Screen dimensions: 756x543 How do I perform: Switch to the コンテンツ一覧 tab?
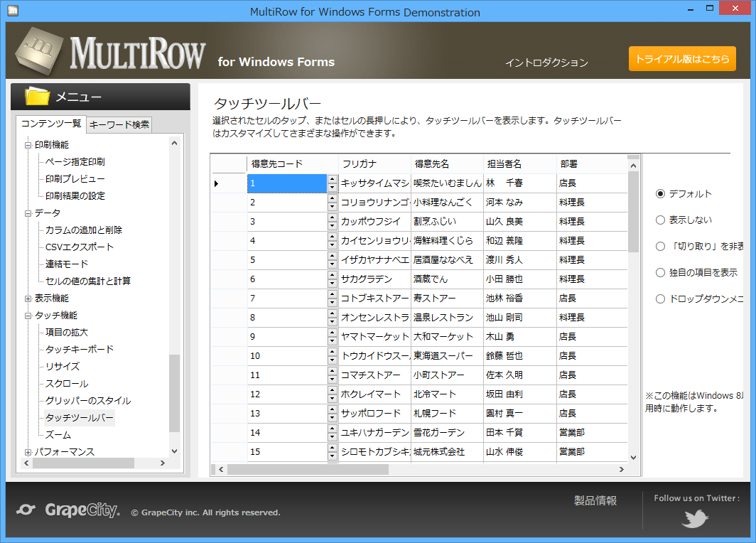tap(51, 124)
